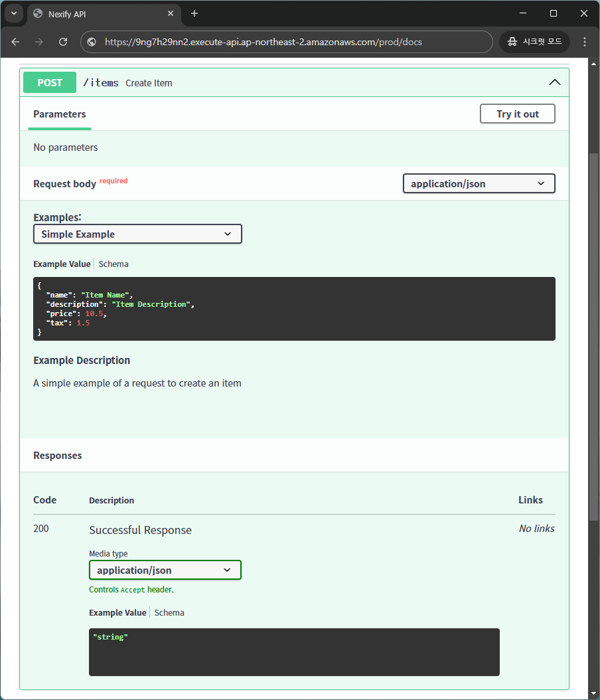Click the Controls Accept header note
Image resolution: width=600 pixels, height=700 pixels.
(x=131, y=590)
